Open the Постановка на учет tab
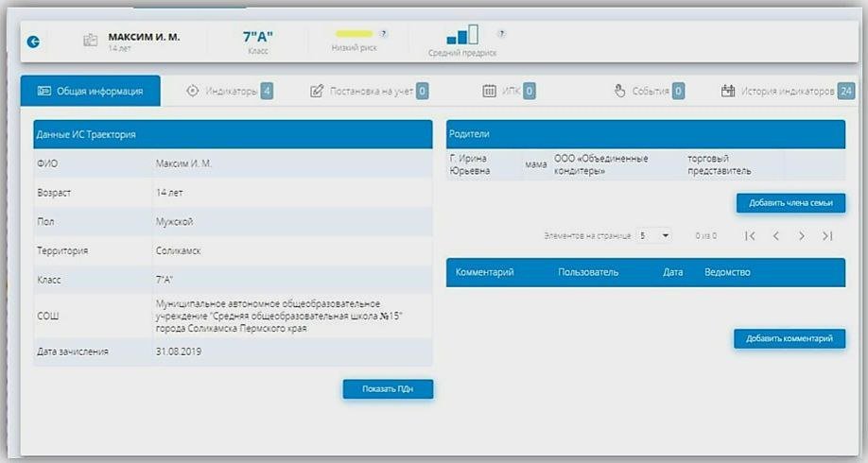Image resolution: width=868 pixels, height=463 pixels. pyautogui.click(x=369, y=91)
